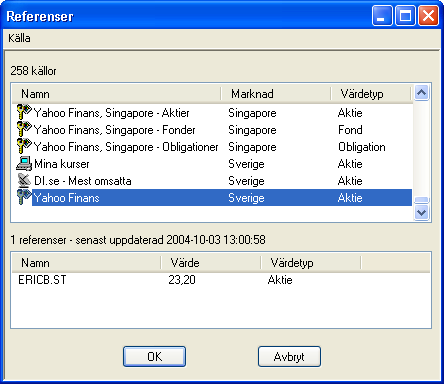Confirm with the OK button
This screenshot has width=444, height=384.
click(x=154, y=357)
